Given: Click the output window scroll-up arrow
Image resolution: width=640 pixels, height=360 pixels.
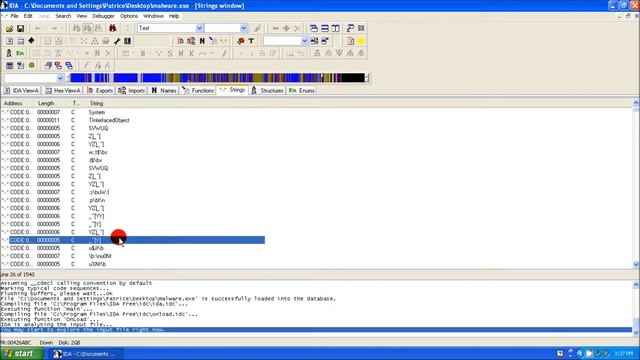Looking at the screenshot, I should point(636,284).
